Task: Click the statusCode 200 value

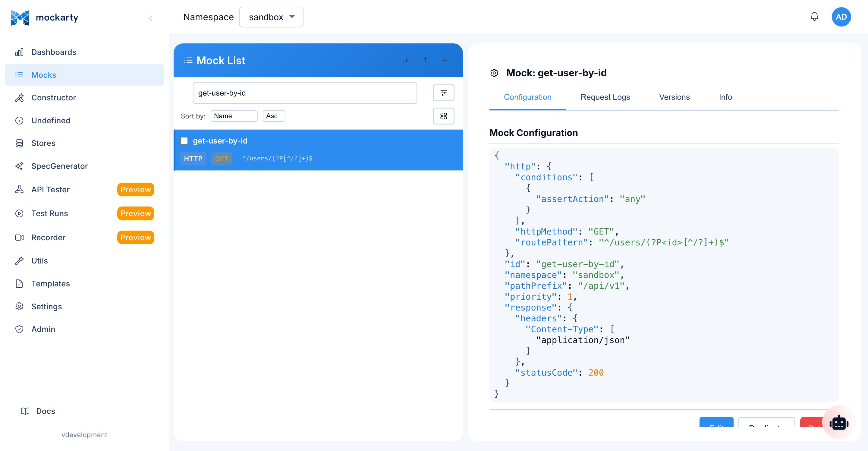Action: pos(596,372)
